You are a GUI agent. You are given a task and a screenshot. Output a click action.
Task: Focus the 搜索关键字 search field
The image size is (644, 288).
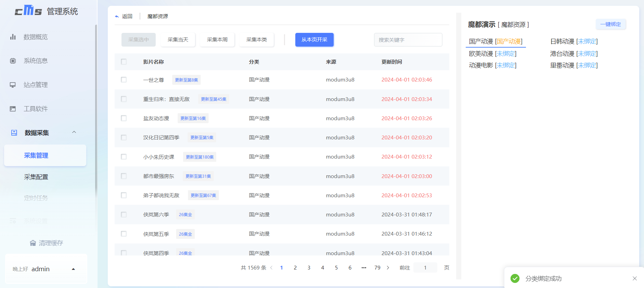tap(408, 40)
